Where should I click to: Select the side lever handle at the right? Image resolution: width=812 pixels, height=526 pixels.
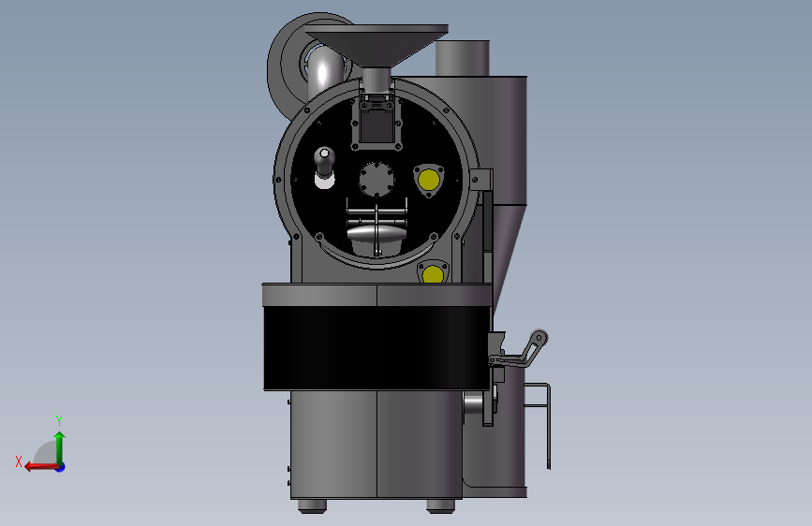518,350
